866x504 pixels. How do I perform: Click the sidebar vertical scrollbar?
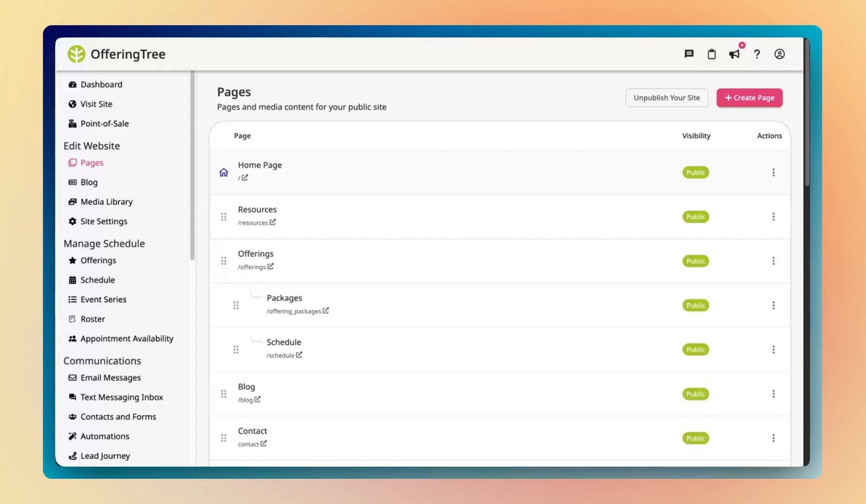point(192,166)
